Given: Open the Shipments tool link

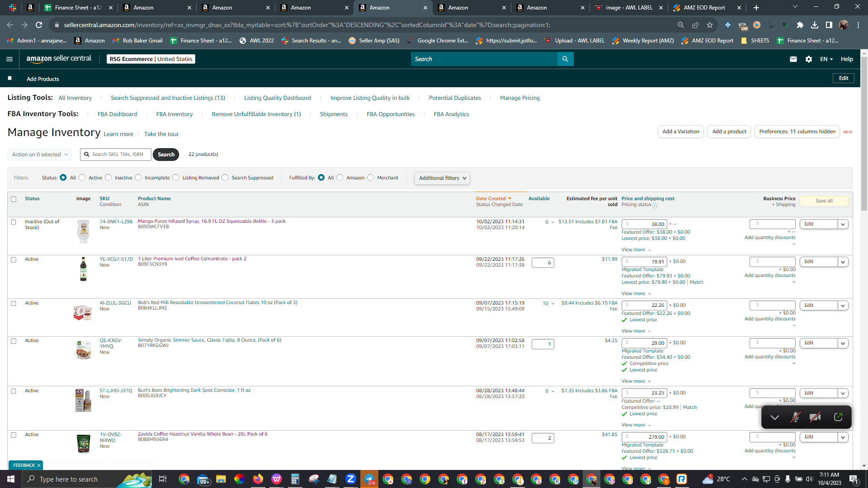Looking at the screenshot, I should click(x=334, y=114).
